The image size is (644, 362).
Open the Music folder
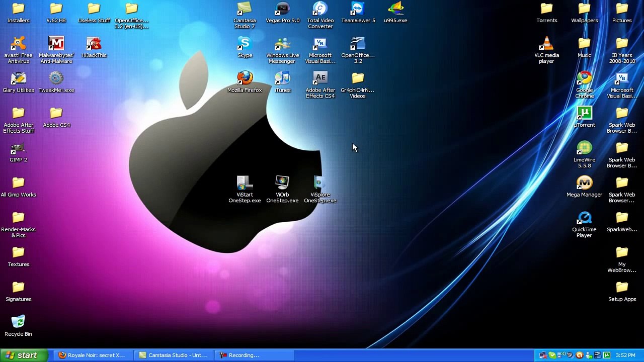coord(584,48)
